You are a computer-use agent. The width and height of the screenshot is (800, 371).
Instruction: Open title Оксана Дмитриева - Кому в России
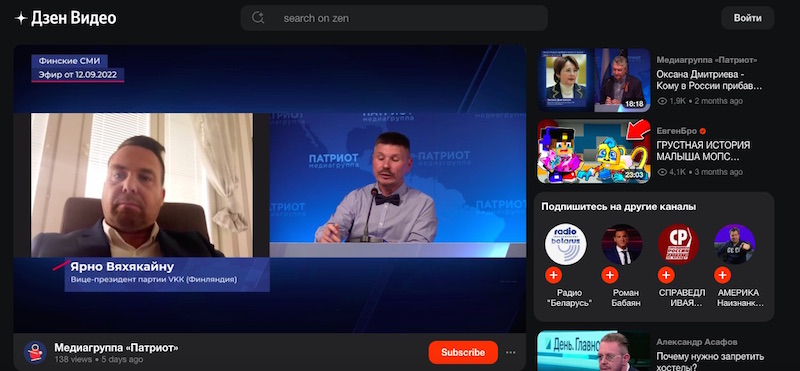[709, 80]
